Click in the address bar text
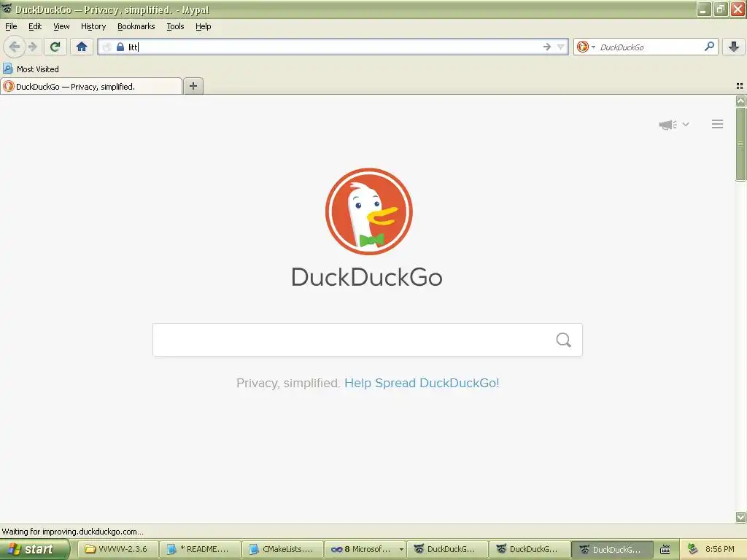 tap(333, 47)
